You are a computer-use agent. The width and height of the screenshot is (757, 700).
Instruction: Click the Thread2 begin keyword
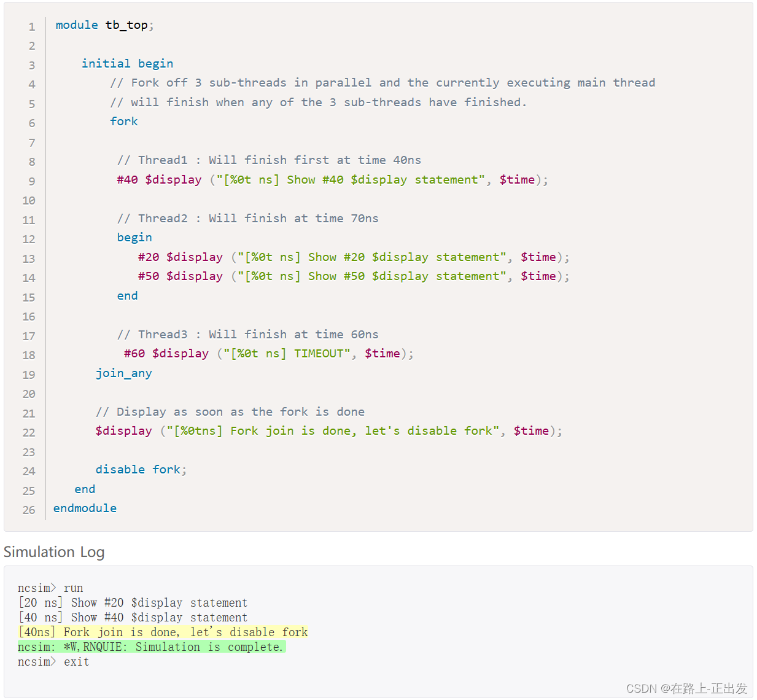134,238
